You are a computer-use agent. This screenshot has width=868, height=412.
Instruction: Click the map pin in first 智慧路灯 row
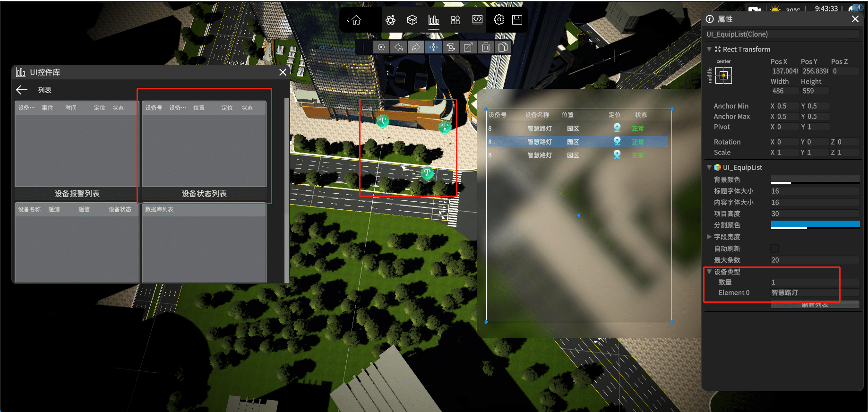point(617,128)
